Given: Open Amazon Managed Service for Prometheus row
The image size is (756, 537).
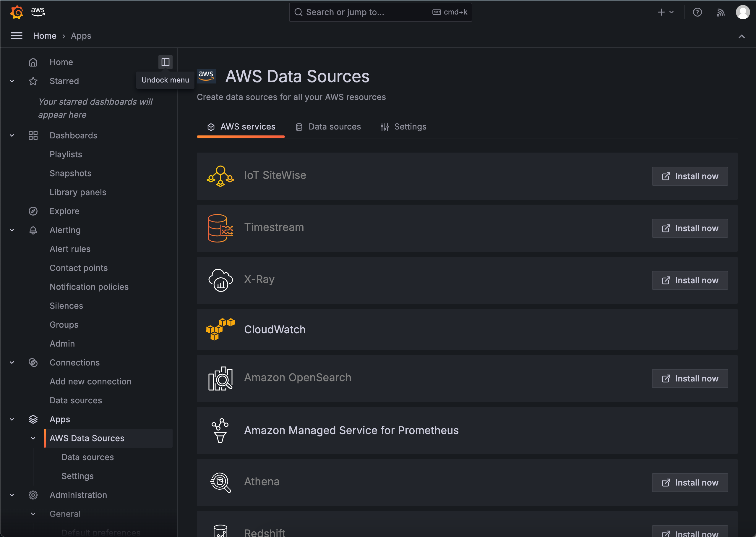Looking at the screenshot, I should point(467,431).
